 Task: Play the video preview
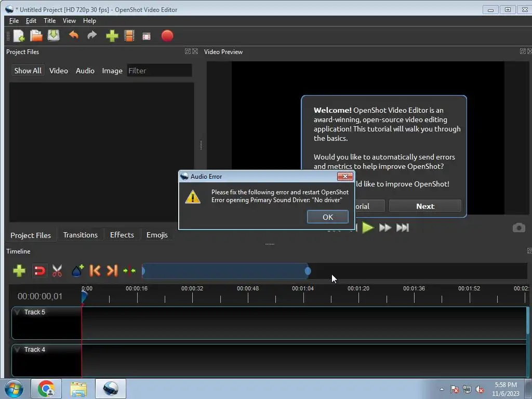pyautogui.click(x=368, y=228)
